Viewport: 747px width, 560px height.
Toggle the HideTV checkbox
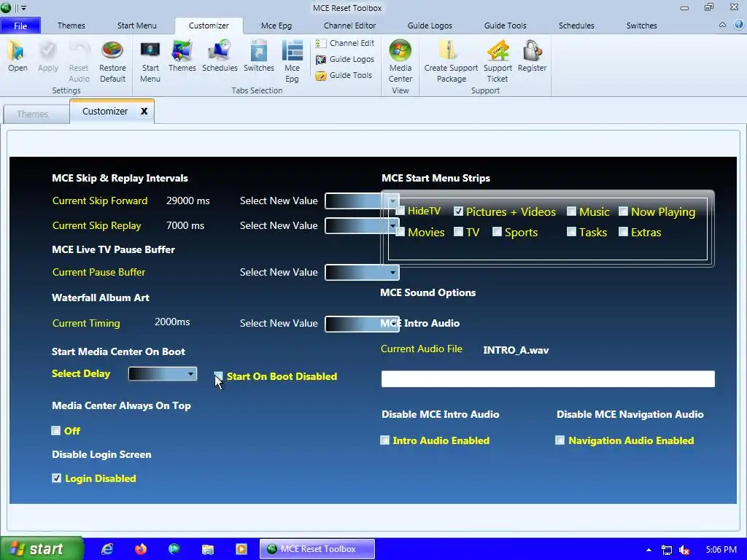pyautogui.click(x=400, y=211)
